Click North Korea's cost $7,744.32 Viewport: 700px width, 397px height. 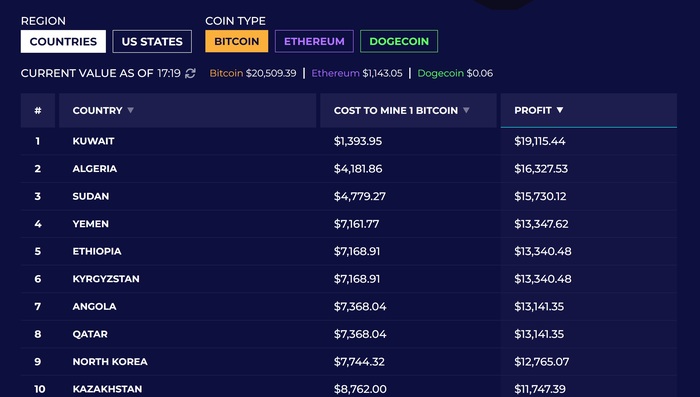click(359, 362)
